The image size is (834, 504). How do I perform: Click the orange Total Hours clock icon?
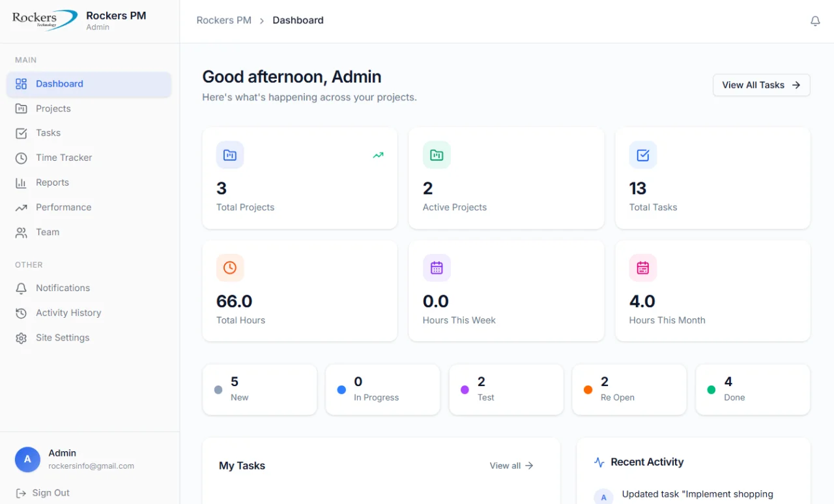coord(230,268)
